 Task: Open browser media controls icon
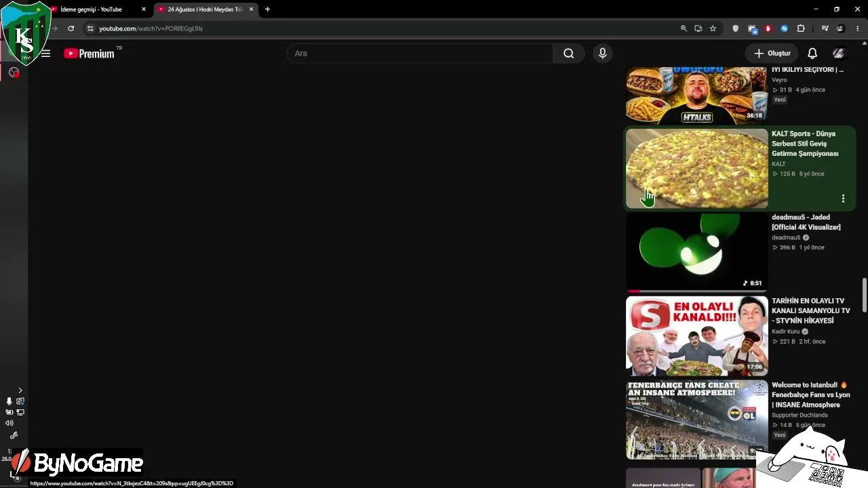pos(825,28)
